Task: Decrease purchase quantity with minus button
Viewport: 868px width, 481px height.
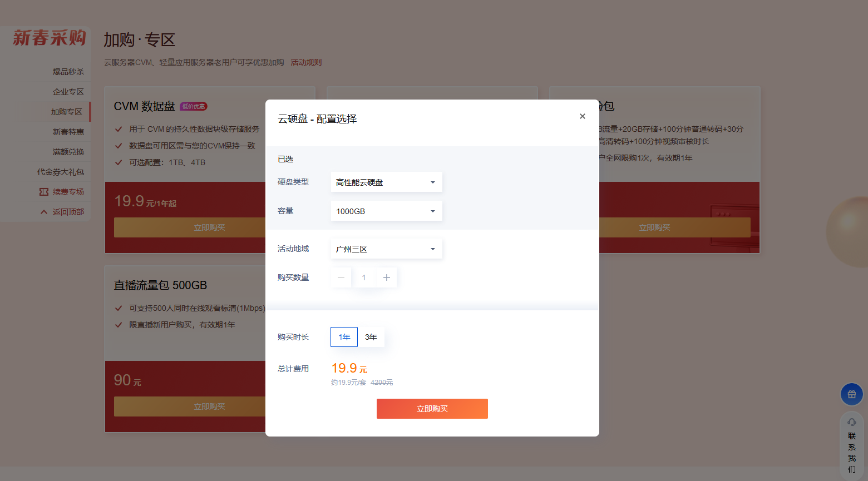Action: (x=341, y=277)
